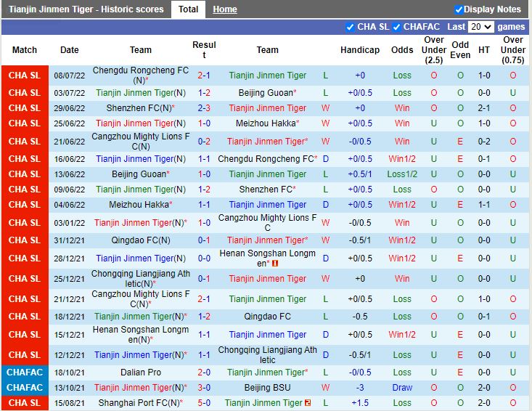Click Beijing BSU team name
532x411 pixels.
pyautogui.click(x=267, y=388)
